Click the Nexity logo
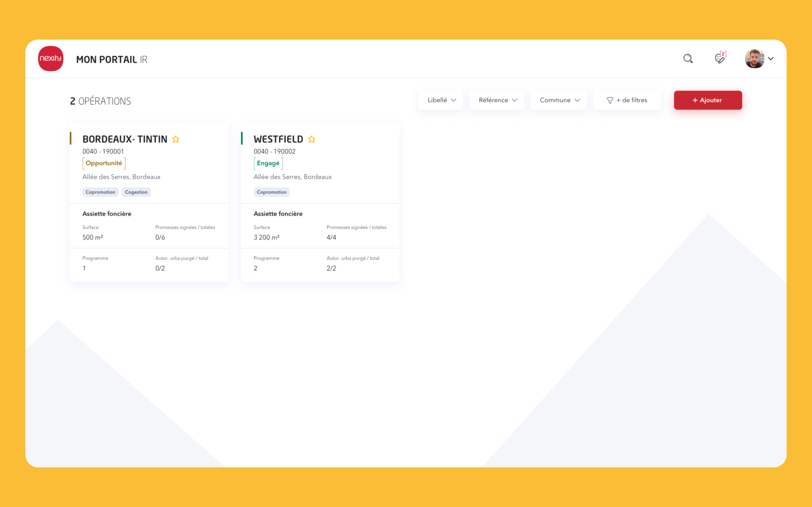The height and width of the screenshot is (507, 812). click(x=51, y=59)
